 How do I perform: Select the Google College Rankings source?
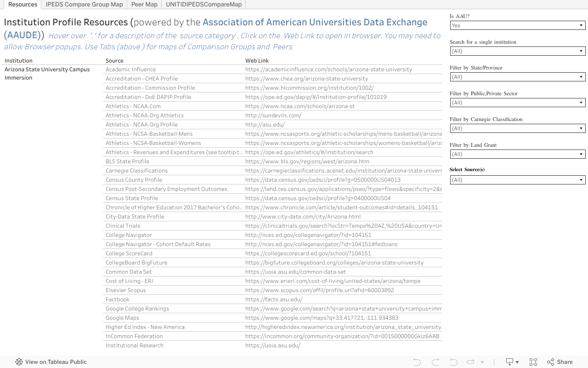coord(137,309)
